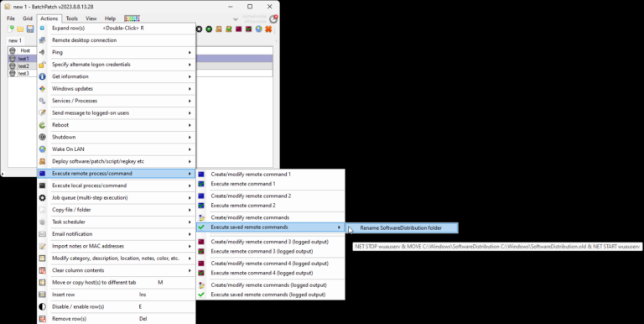Open Job queue (multi-step execution)
The image size is (644, 324).
tap(116, 198)
